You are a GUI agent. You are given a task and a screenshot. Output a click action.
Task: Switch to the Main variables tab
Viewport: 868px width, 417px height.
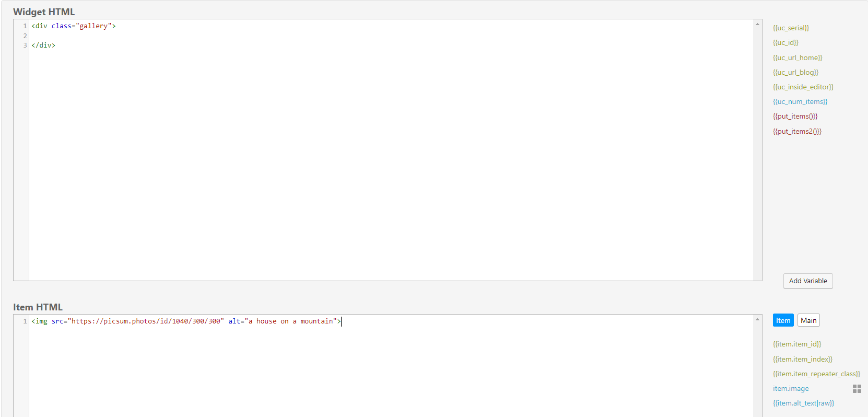(x=808, y=320)
